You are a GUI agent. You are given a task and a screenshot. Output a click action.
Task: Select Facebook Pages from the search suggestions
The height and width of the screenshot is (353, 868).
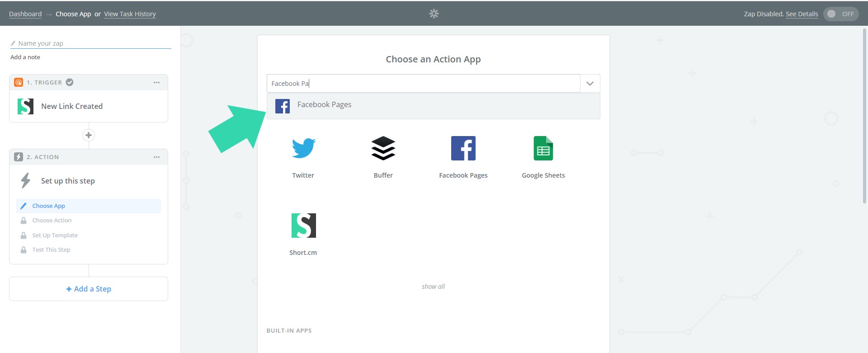click(324, 105)
